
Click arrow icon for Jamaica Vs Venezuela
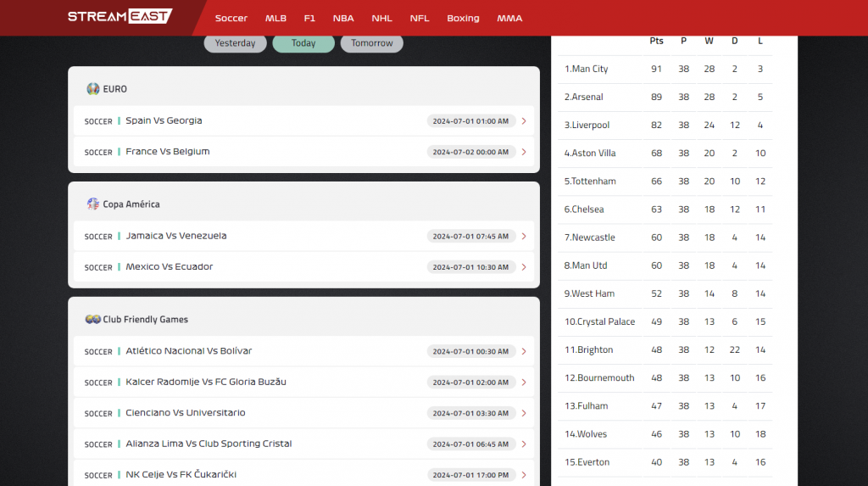[x=524, y=237]
